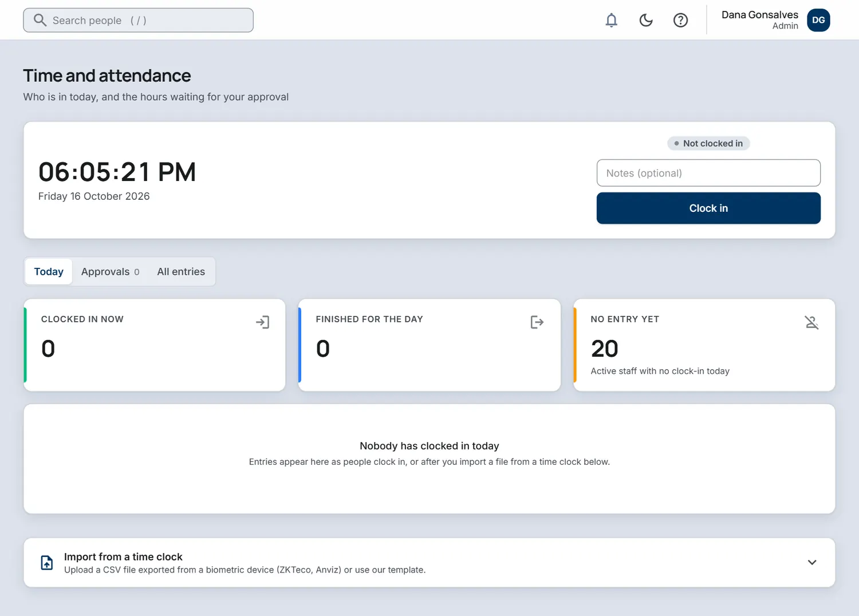
Task: Click the Admin role label
Action: (785, 26)
